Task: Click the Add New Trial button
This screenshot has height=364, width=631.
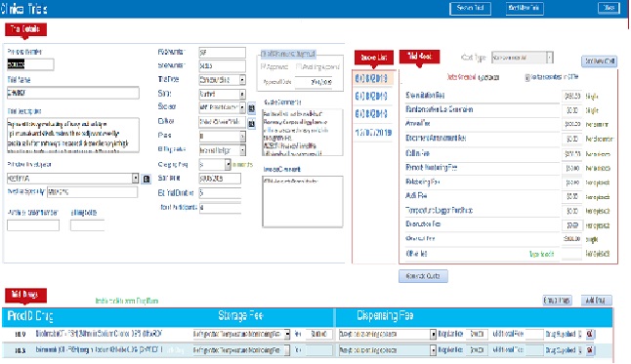Action: [x=525, y=8]
